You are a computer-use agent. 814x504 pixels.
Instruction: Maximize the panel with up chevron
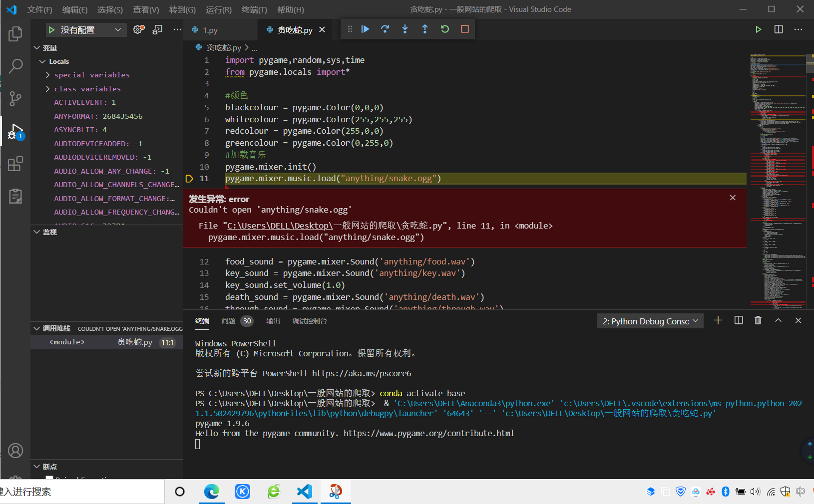(778, 320)
